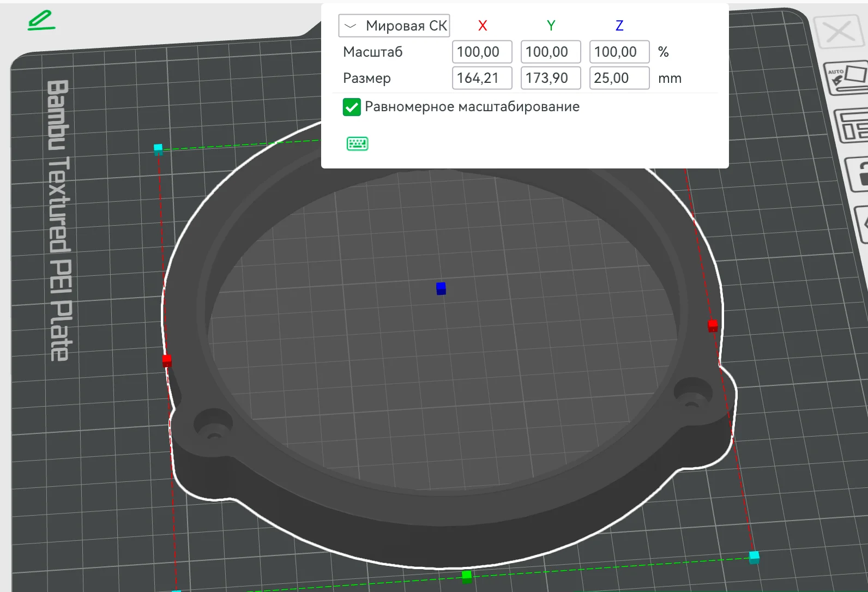Select the red X scale handle on the left
The width and height of the screenshot is (868, 592).
(167, 361)
